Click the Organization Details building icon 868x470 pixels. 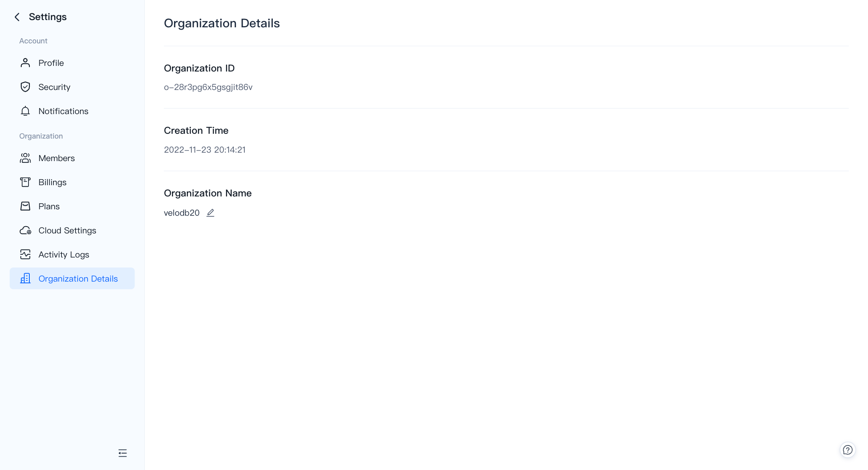pos(25,278)
